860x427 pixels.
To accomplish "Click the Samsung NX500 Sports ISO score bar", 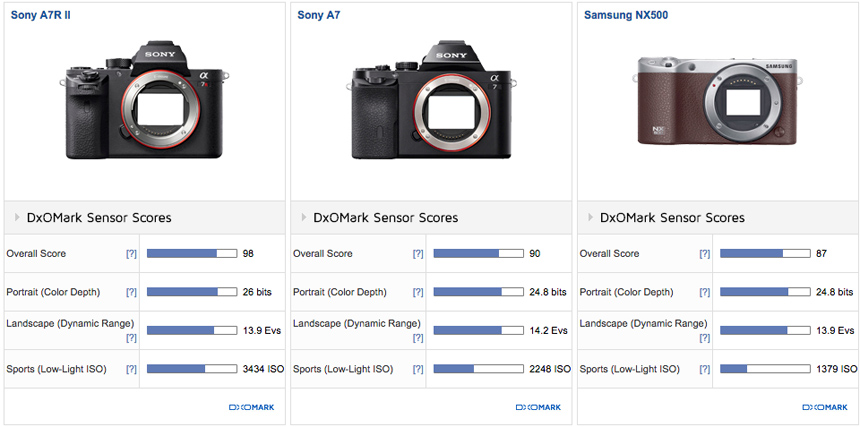I will click(765, 369).
